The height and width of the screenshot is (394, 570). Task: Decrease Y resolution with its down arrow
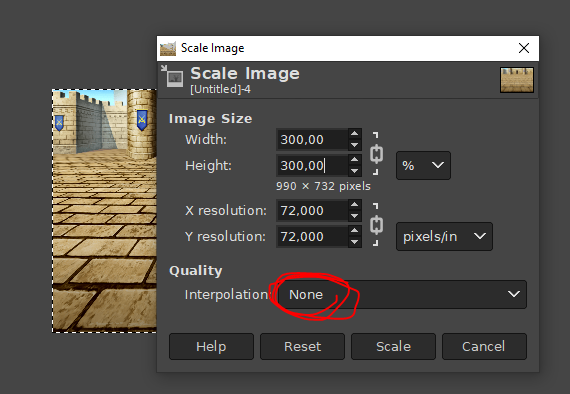tap(354, 242)
